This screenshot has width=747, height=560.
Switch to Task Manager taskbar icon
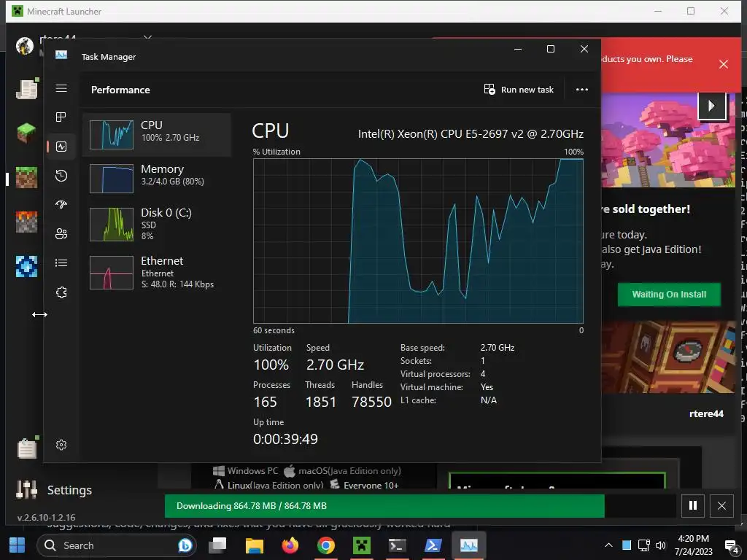[x=469, y=545]
